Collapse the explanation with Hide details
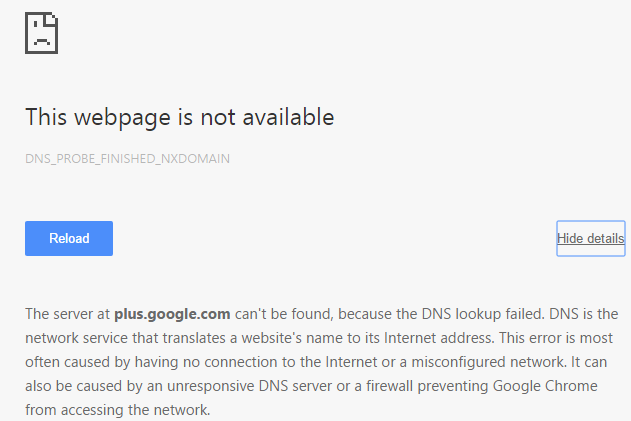 pos(590,238)
